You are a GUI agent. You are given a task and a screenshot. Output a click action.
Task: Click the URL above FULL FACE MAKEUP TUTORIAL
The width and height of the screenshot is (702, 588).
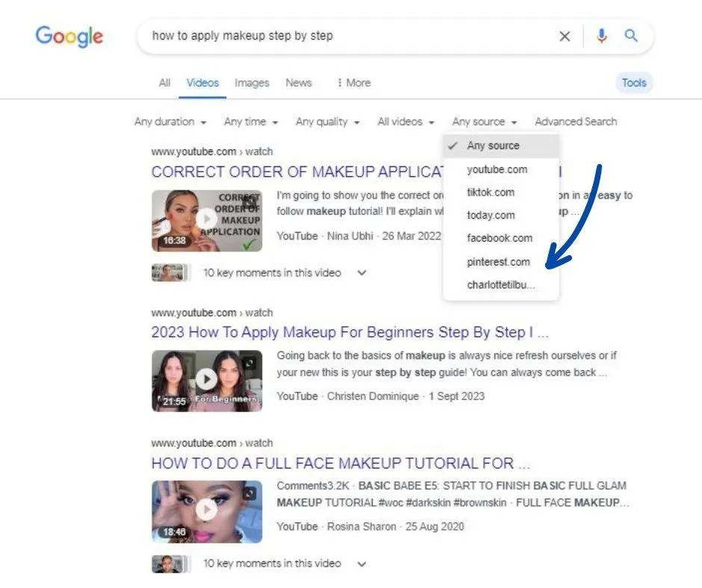(x=212, y=443)
